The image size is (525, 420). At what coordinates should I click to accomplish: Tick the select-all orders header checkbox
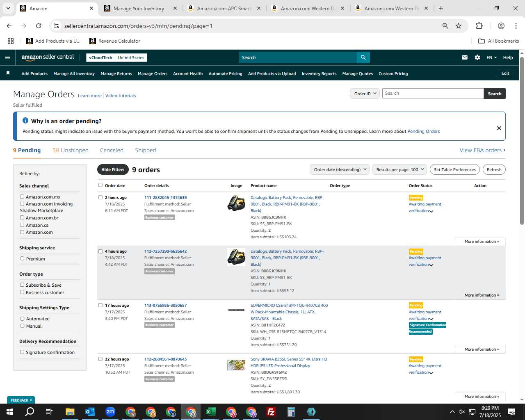click(100, 185)
